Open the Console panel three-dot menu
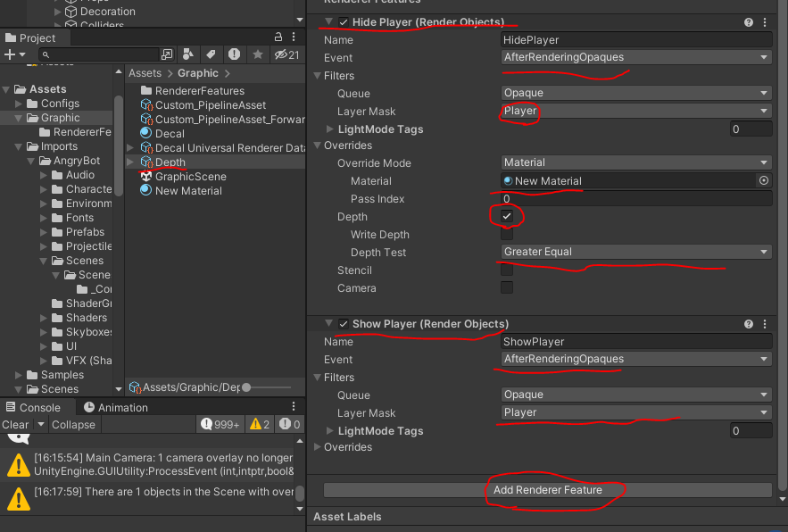Screen dimensions: 788x532 294,406
